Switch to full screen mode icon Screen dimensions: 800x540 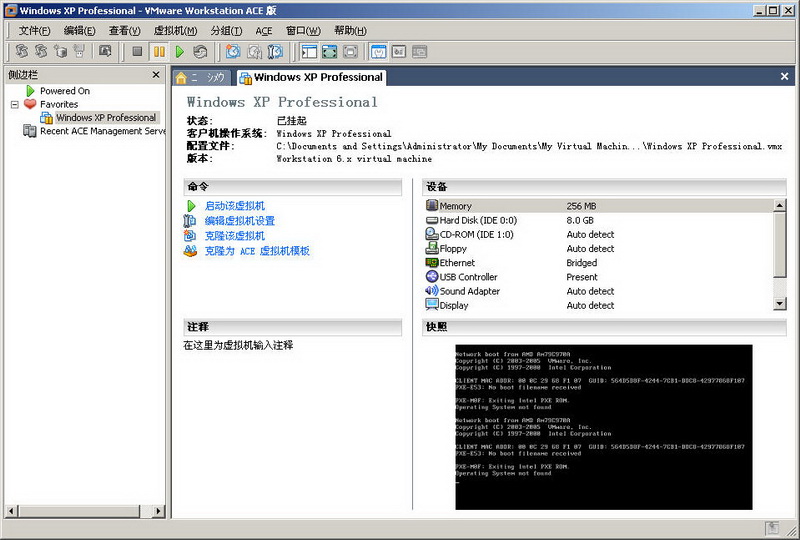pos(330,52)
